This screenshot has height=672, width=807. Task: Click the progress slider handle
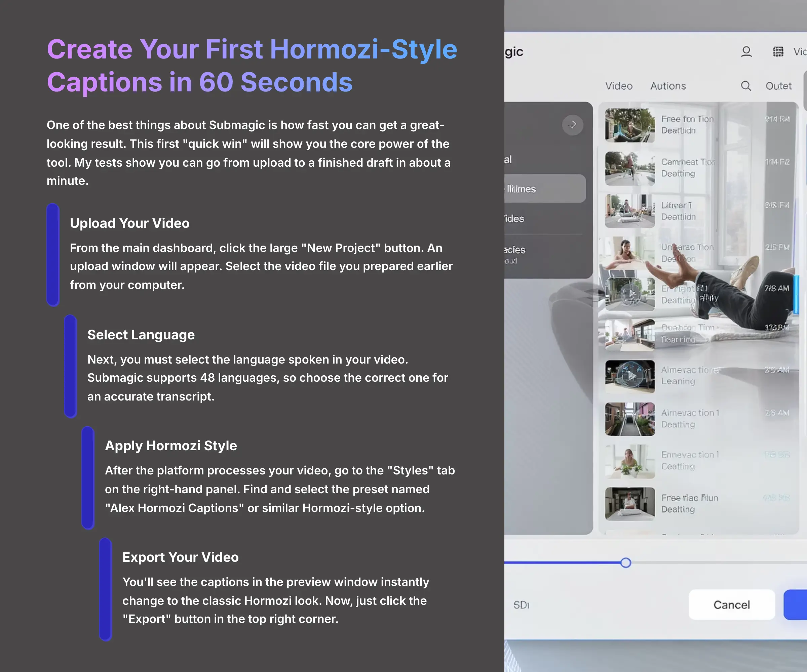pos(626,562)
